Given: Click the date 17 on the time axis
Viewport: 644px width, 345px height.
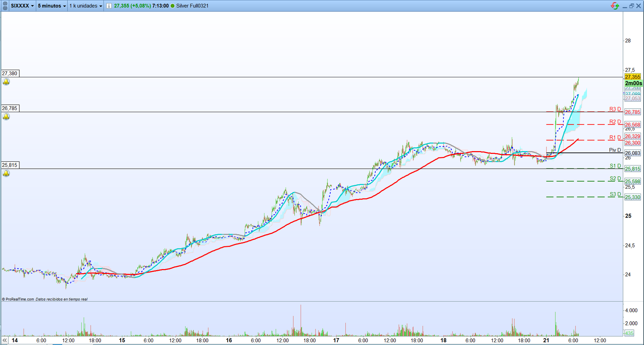Looking at the screenshot, I should coord(336,341).
